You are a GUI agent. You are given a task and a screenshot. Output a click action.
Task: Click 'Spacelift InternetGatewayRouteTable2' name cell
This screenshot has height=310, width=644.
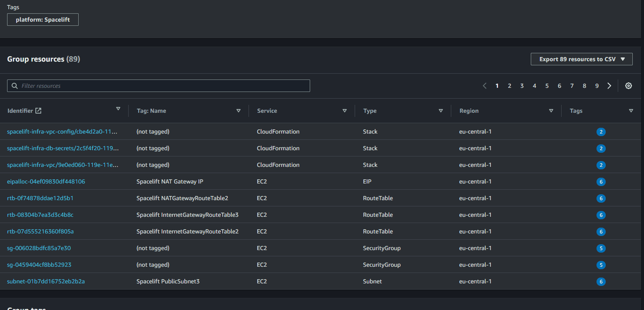[187, 231]
